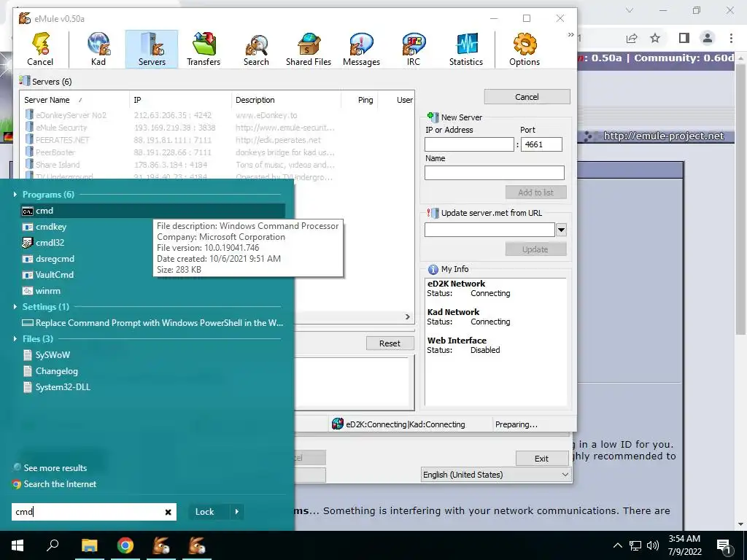Viewport: 747px width, 560px height.
Task: Click the Add to list button
Action: pyautogui.click(x=536, y=192)
